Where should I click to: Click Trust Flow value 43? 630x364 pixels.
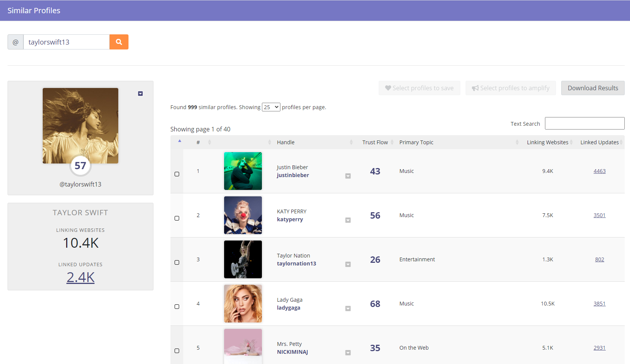(x=375, y=171)
